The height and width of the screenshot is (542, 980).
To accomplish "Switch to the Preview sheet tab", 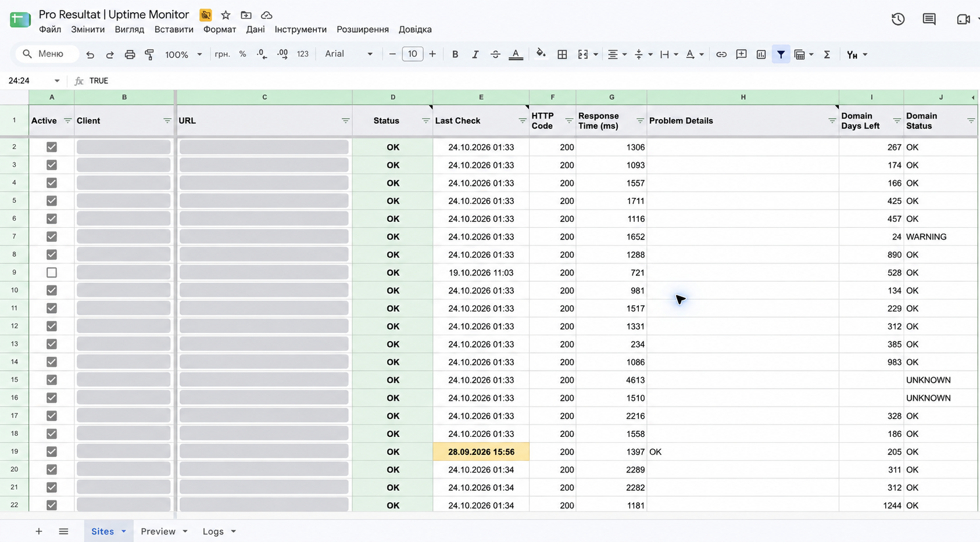I will pyautogui.click(x=158, y=532).
